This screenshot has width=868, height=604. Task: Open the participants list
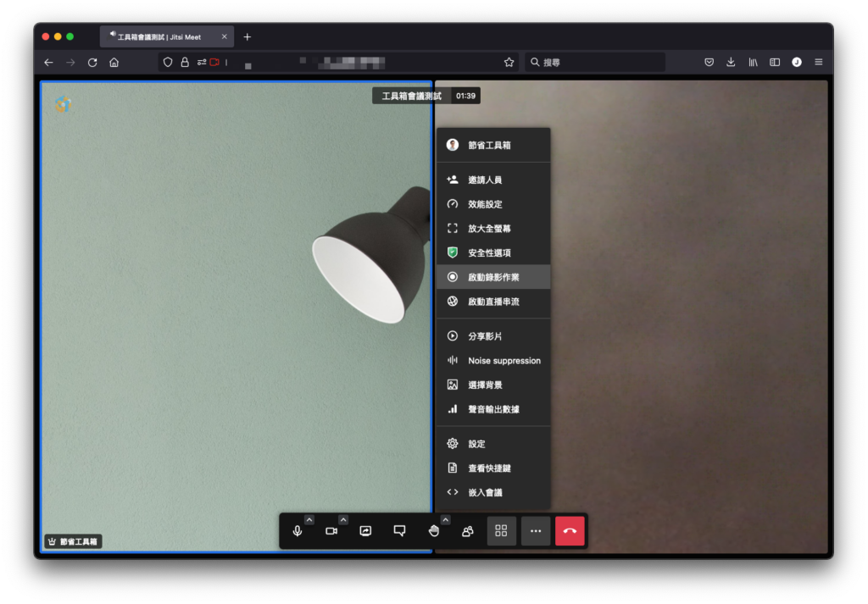pyautogui.click(x=467, y=531)
